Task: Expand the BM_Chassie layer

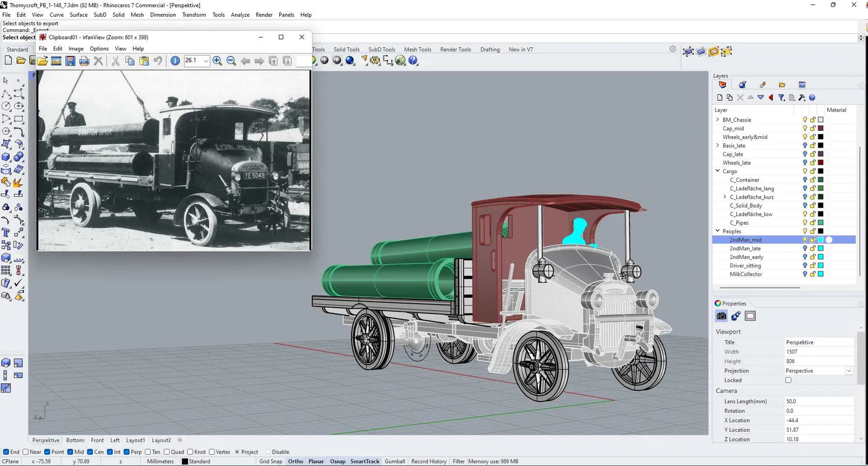Action: point(718,120)
